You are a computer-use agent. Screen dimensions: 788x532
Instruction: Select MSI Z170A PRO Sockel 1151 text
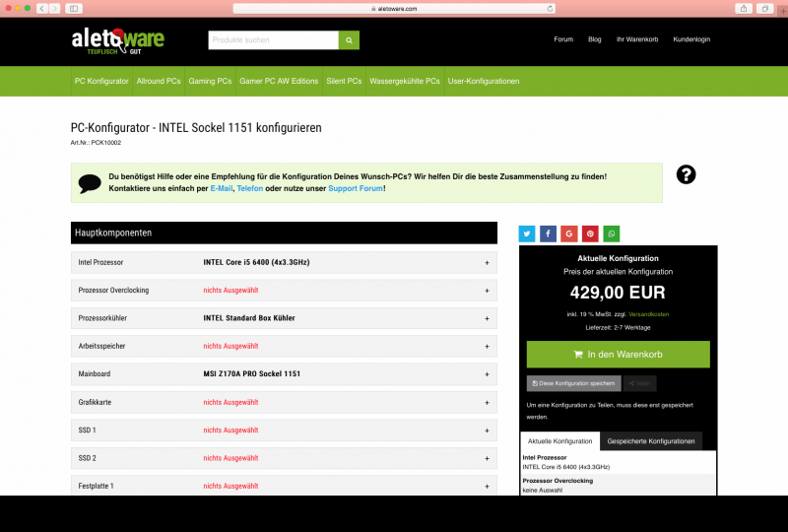tap(252, 374)
